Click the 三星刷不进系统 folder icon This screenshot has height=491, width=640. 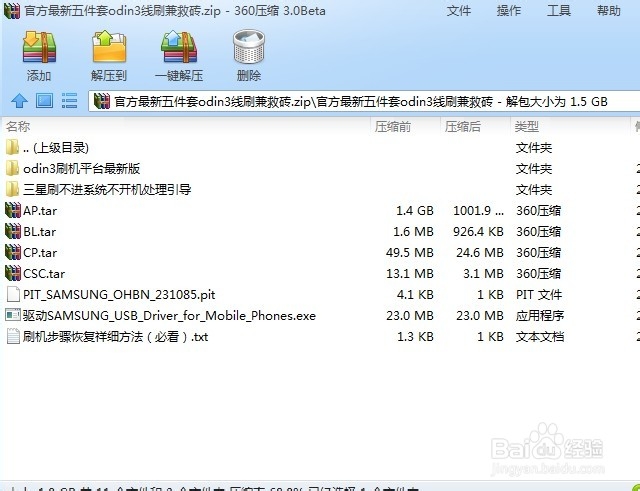(12, 189)
